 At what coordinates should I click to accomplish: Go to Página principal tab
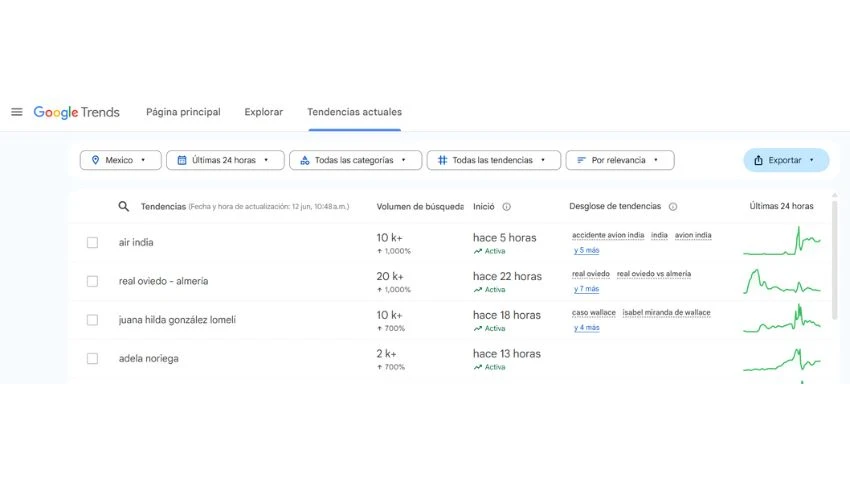[x=183, y=112]
